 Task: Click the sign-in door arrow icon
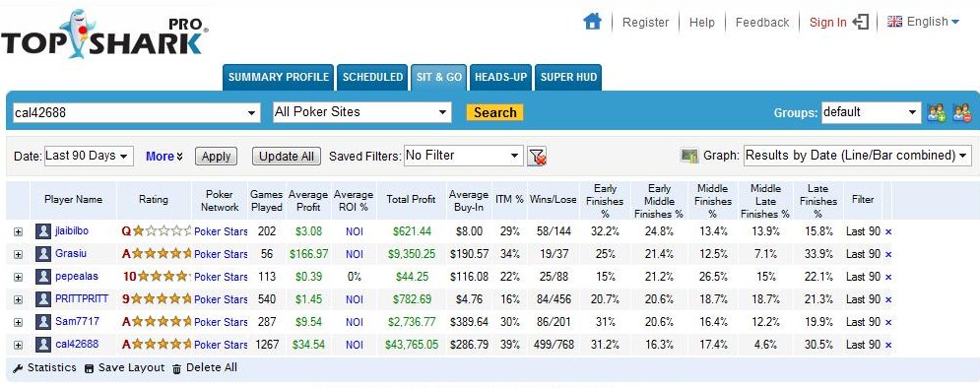pyautogui.click(x=861, y=23)
